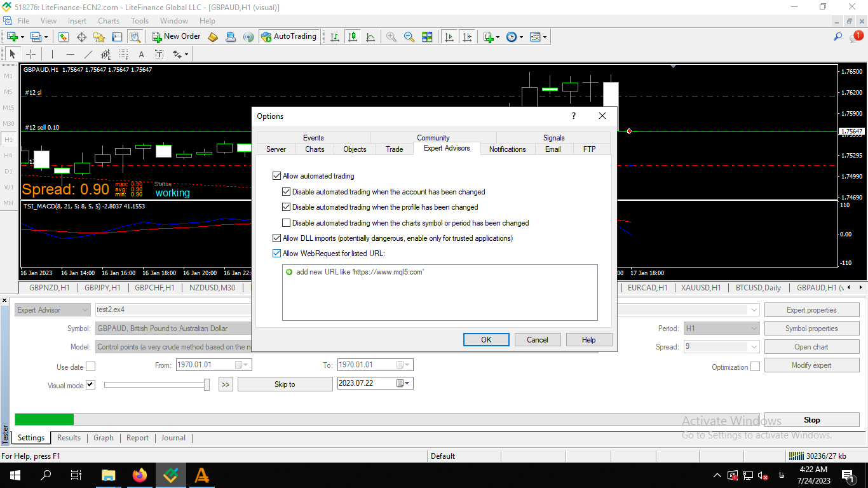Toggle chart shift icon
Image resolution: width=868 pixels, height=488 pixels.
coord(468,37)
